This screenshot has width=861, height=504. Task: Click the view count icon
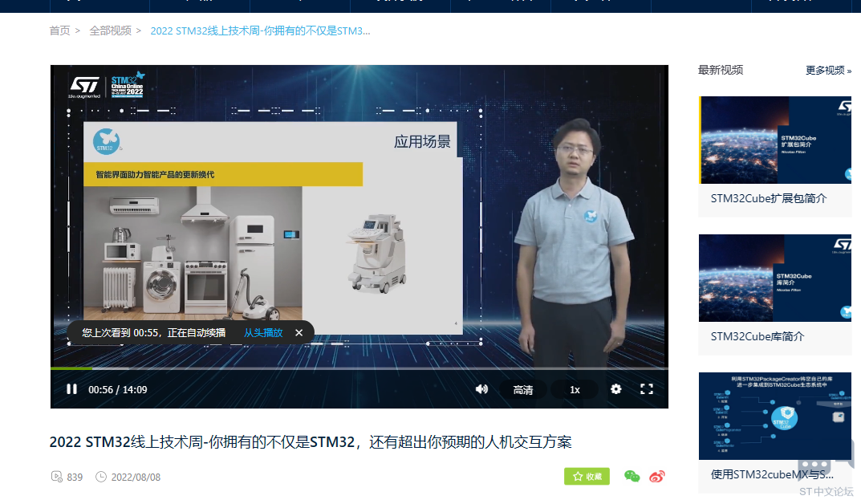pos(56,477)
